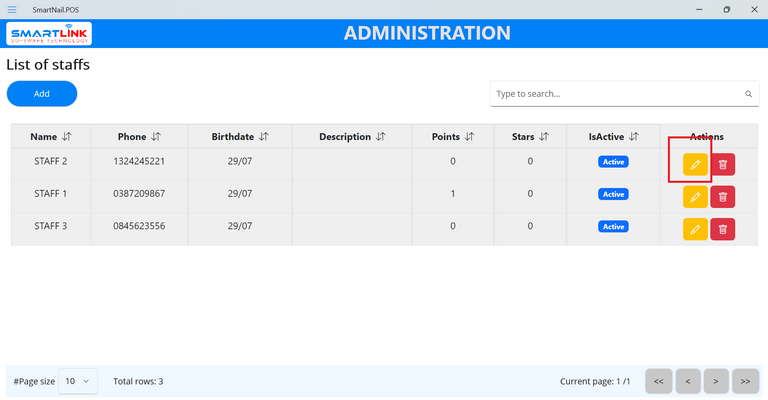Sort the staff list by Birthdate column
The height and width of the screenshot is (400, 768).
pos(264,137)
